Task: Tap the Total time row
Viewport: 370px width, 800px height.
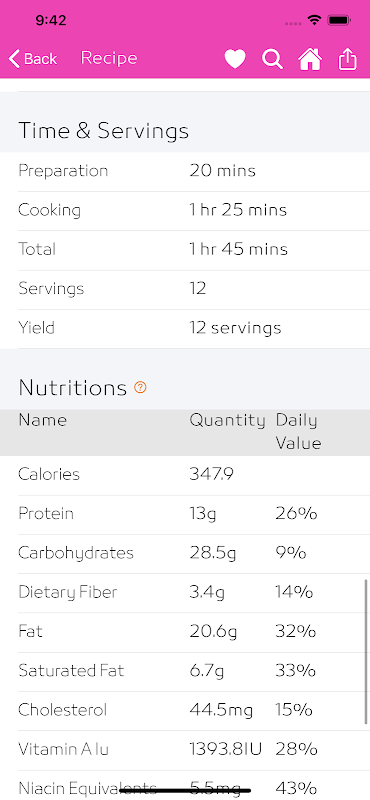Action: pos(194,250)
